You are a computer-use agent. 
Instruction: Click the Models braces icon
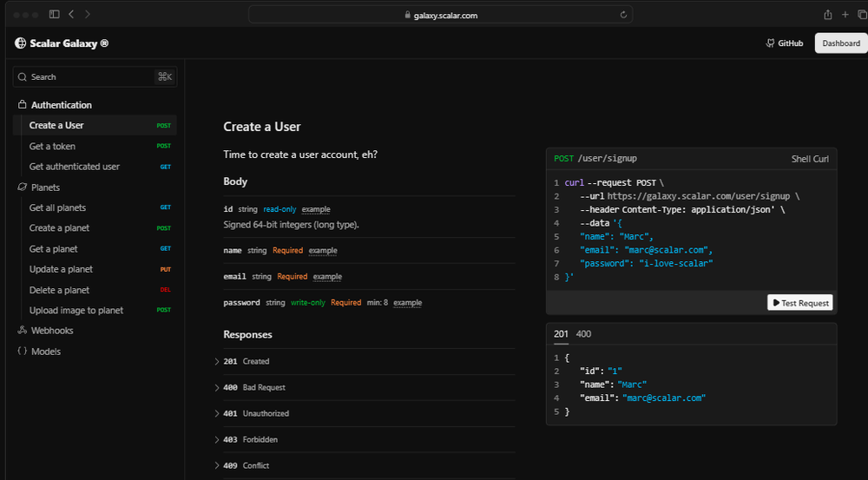pos(23,351)
